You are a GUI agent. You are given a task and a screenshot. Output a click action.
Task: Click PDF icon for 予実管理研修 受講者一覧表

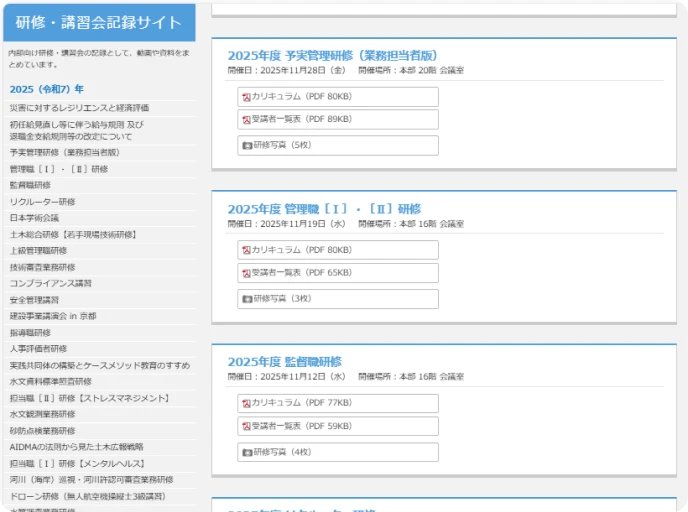tap(246, 119)
